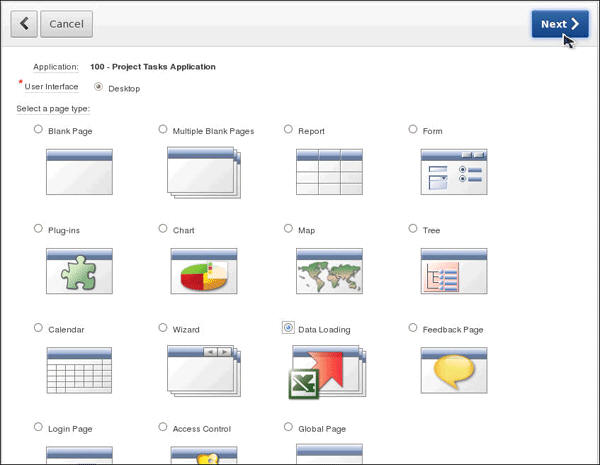Image resolution: width=600 pixels, height=465 pixels.
Task: Click the Application label link
Action: click(x=55, y=67)
